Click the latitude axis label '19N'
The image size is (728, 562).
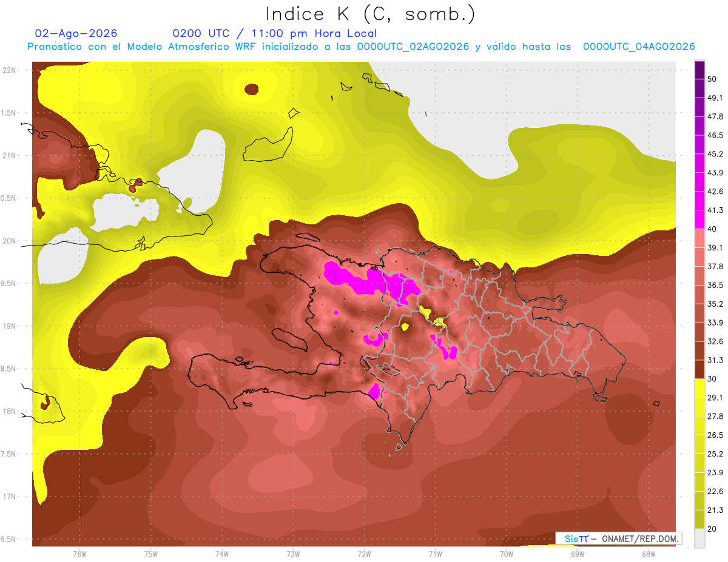pyautogui.click(x=8, y=326)
